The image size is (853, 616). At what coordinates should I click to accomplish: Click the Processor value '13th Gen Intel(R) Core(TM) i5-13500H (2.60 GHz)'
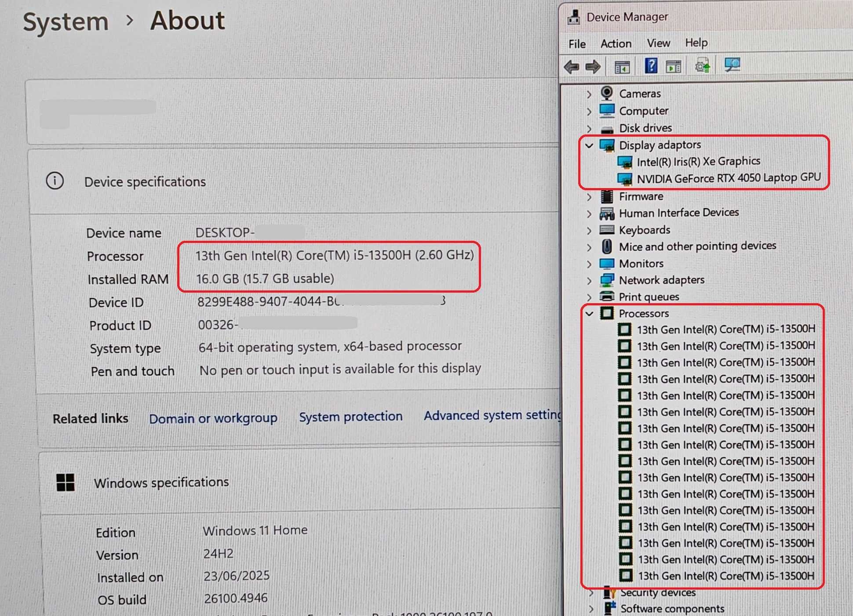tap(335, 255)
